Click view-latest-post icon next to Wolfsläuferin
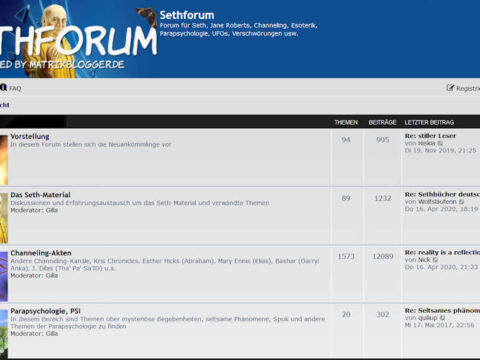 tap(462, 202)
